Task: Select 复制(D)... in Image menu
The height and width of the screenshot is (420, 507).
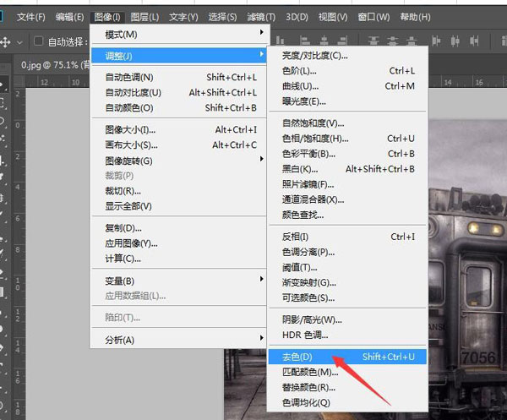Action: coord(179,228)
